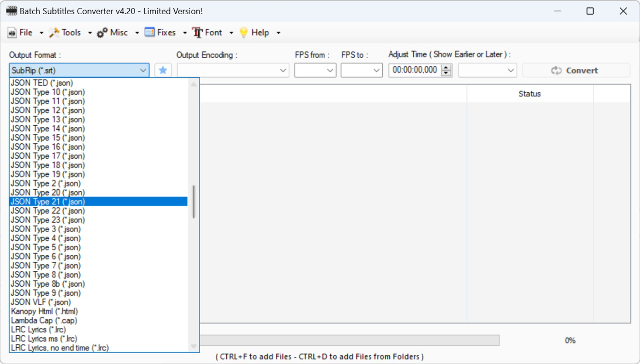This screenshot has width=640, height=364.
Task: Select JSON Type 9 (*.json)
Action: [98, 293]
